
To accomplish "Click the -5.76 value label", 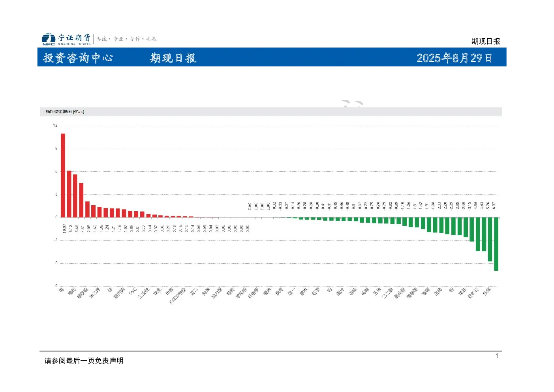I will pos(488,206).
